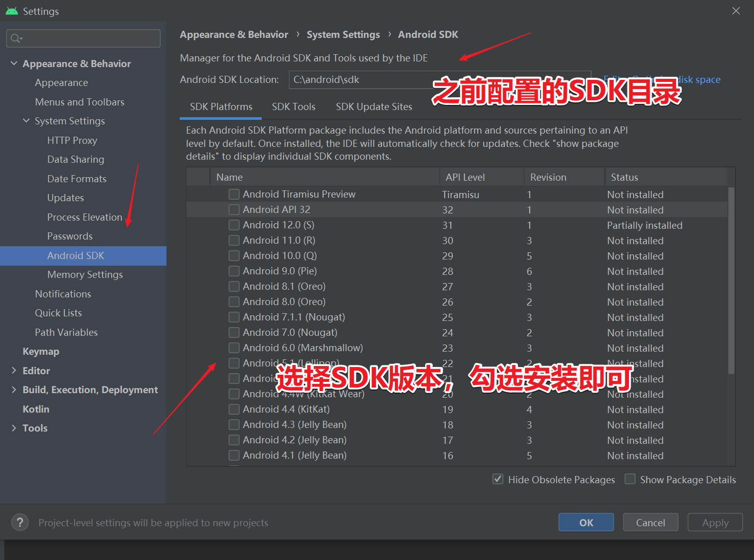This screenshot has height=560, width=754.
Task: Expand the Tools section
Action: (x=14, y=428)
